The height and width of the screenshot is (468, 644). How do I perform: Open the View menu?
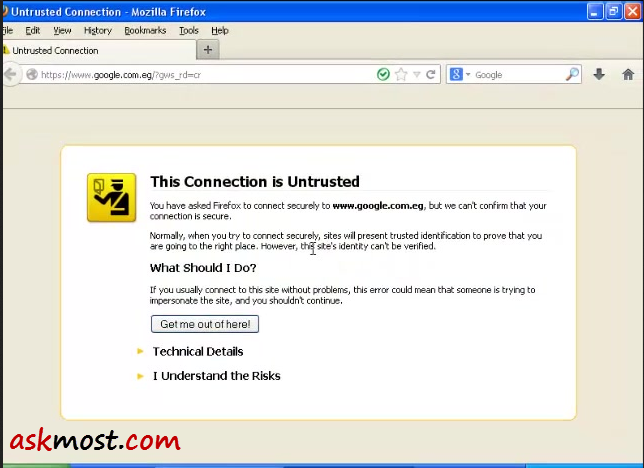[x=62, y=30]
